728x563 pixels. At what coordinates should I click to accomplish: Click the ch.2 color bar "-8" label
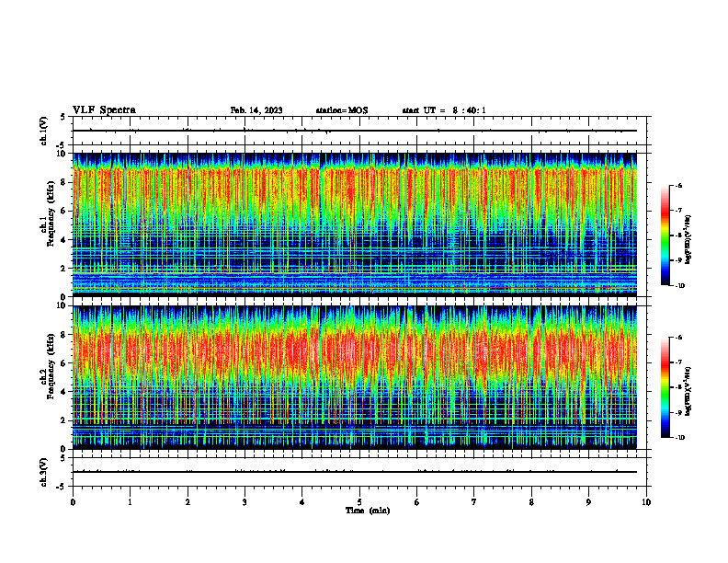click(678, 387)
